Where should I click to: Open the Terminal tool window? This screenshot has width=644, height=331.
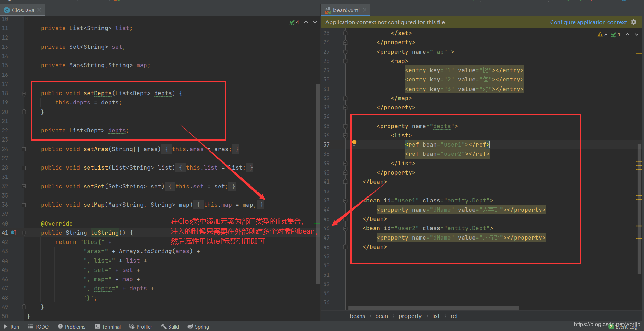[108, 327]
